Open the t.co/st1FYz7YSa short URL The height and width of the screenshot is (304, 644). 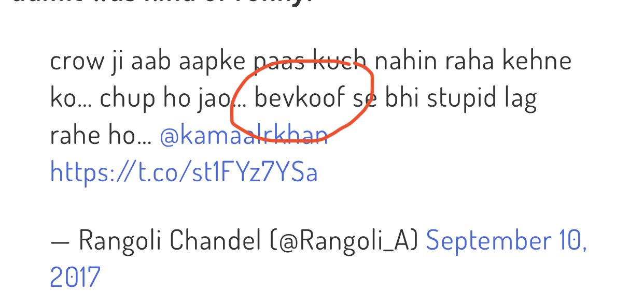184,172
